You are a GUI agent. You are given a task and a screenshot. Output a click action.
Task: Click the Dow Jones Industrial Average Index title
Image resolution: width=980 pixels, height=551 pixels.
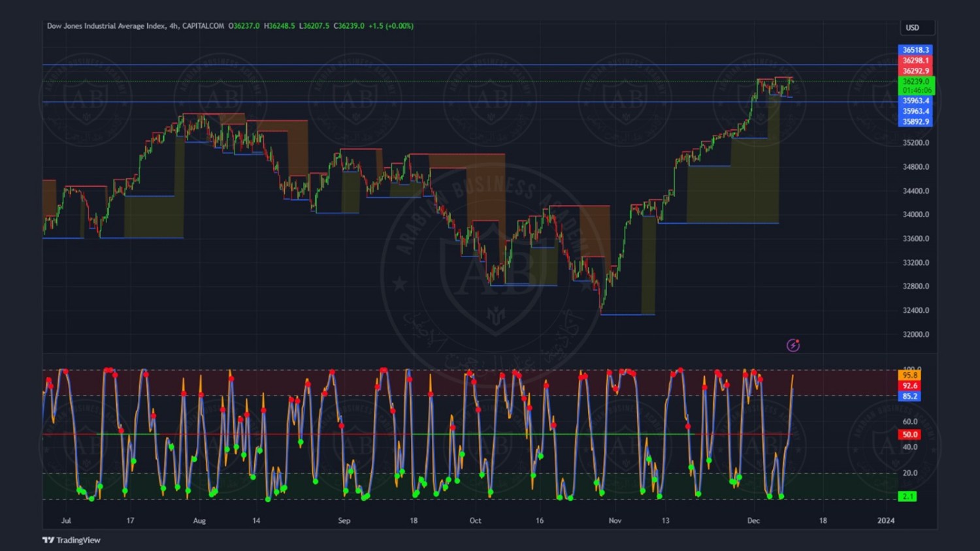[x=106, y=26]
